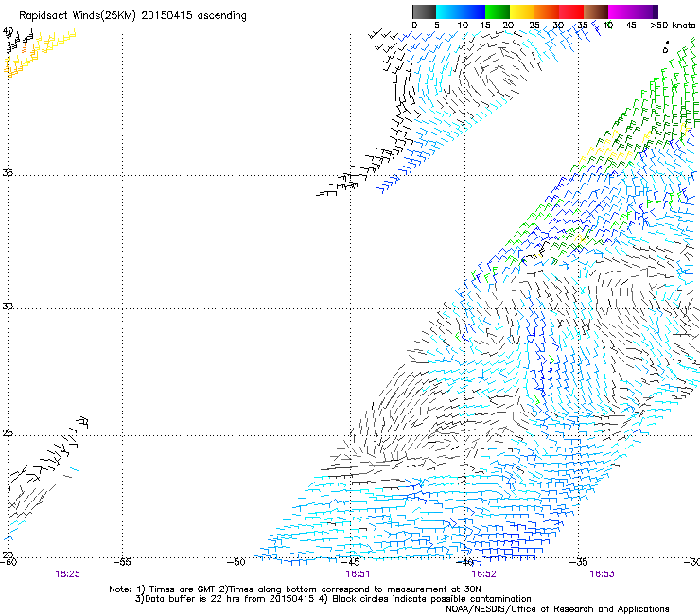This screenshot has width=700, height=615.
Task: Click the green 15-20 knots color segment
Action: pos(498,11)
